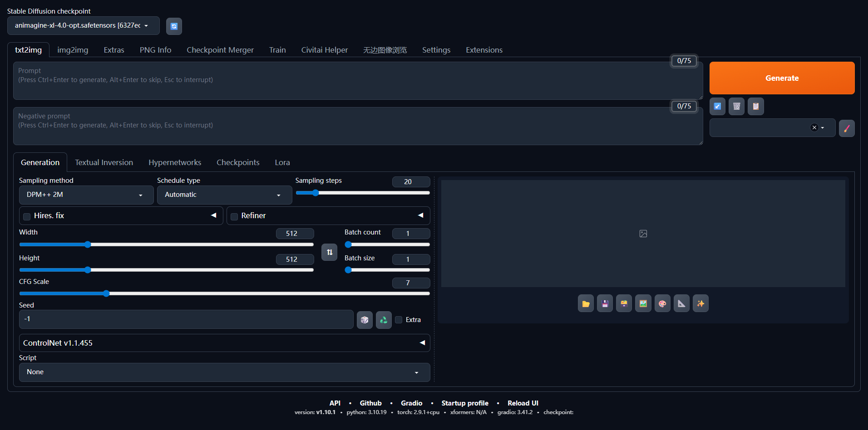The height and width of the screenshot is (430, 868).
Task: Click the blue arrow read-parameters icon
Action: tap(717, 106)
